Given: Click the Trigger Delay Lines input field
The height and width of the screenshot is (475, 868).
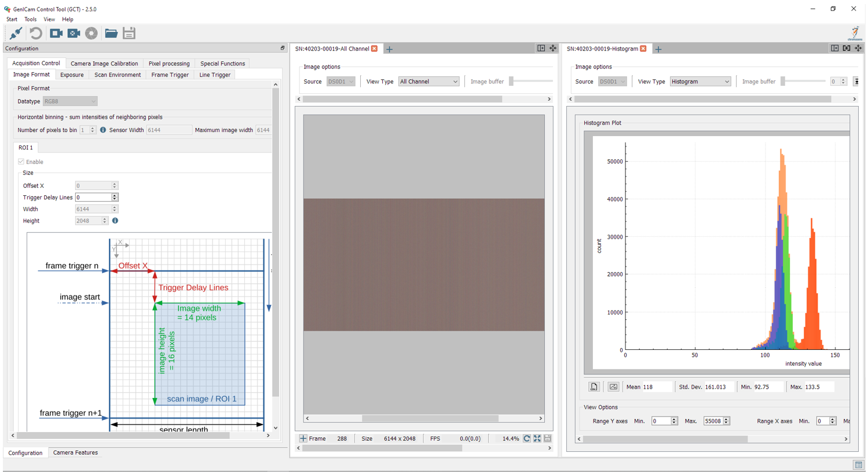Looking at the screenshot, I should tap(93, 198).
